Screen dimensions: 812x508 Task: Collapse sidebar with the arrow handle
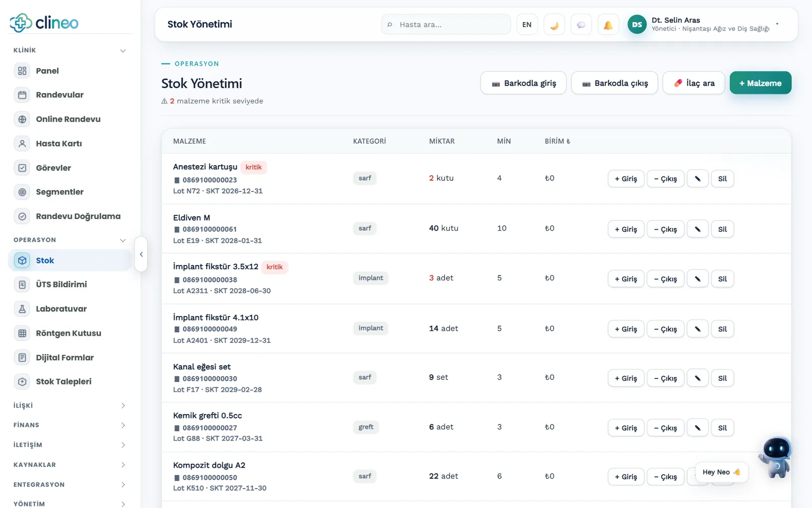[x=141, y=254]
